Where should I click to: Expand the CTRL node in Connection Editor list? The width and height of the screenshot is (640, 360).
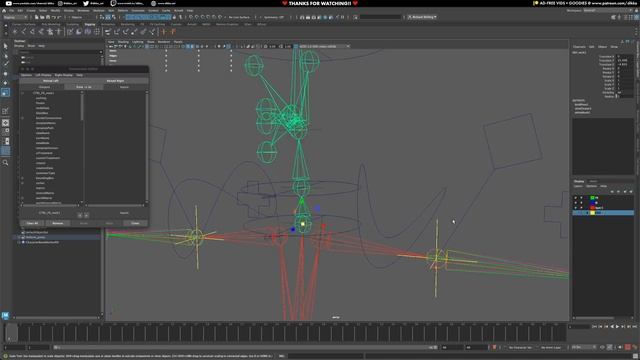[x=22, y=93]
